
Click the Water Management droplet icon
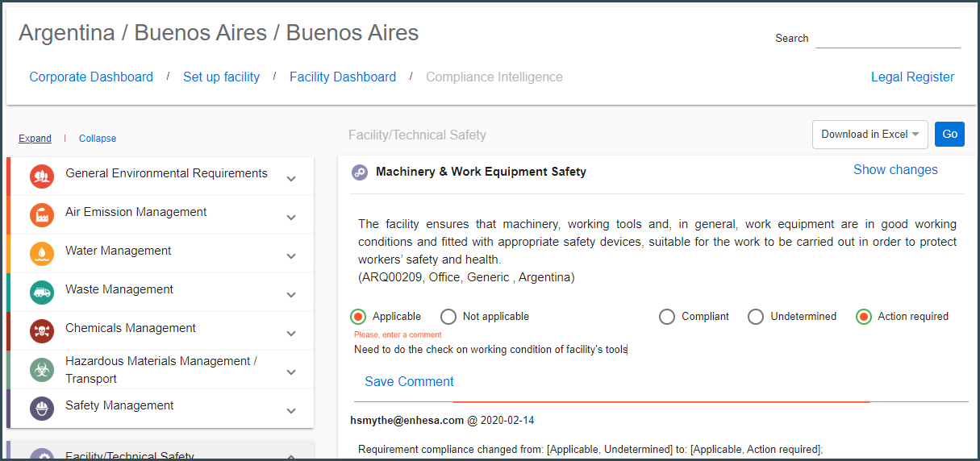point(42,254)
